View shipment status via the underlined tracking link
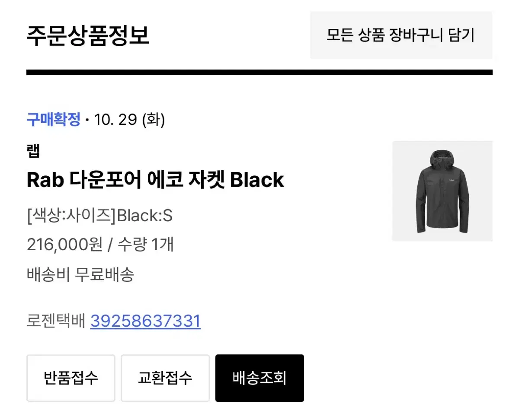The height and width of the screenshot is (420, 519). 145,321
